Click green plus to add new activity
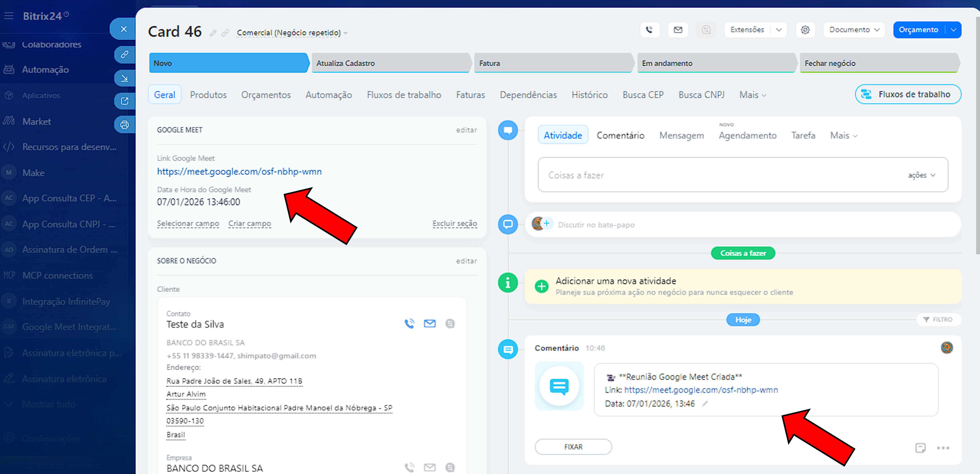The height and width of the screenshot is (474, 980). pyautogui.click(x=541, y=286)
